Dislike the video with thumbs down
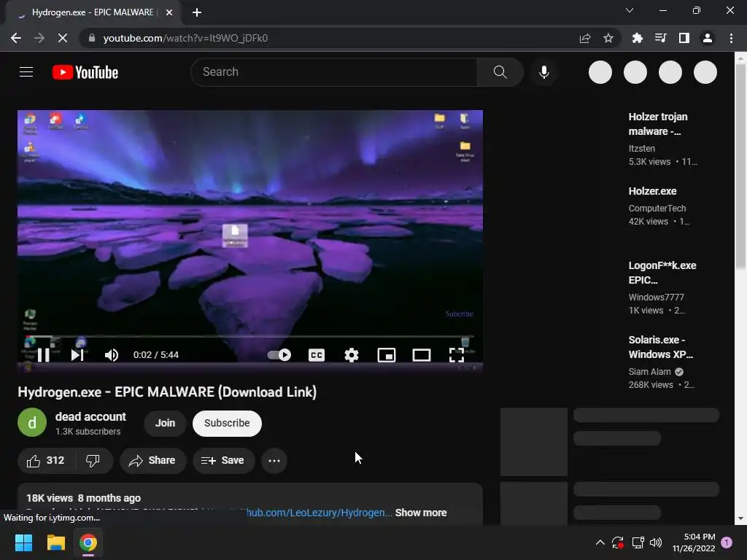Image resolution: width=747 pixels, height=560 pixels. tap(93, 461)
